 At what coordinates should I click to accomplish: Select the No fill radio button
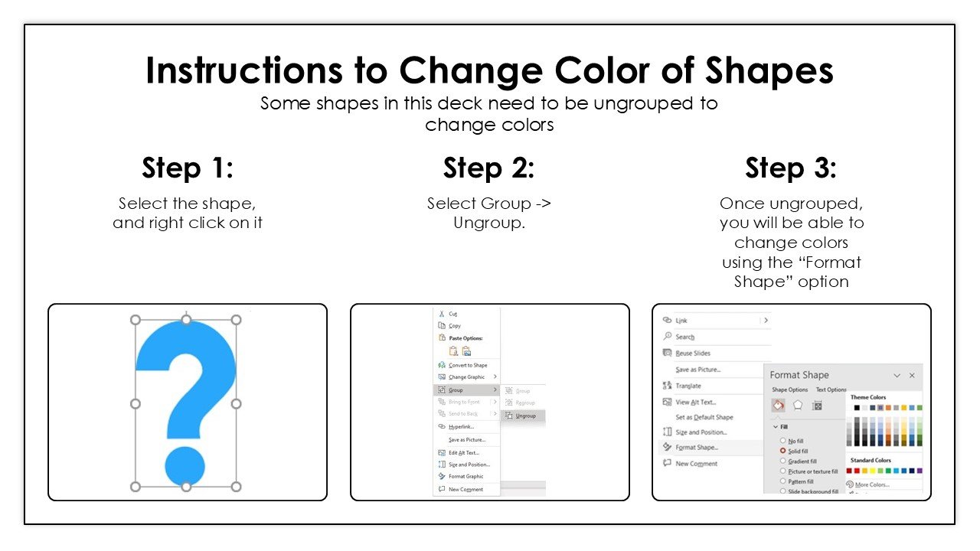782,441
